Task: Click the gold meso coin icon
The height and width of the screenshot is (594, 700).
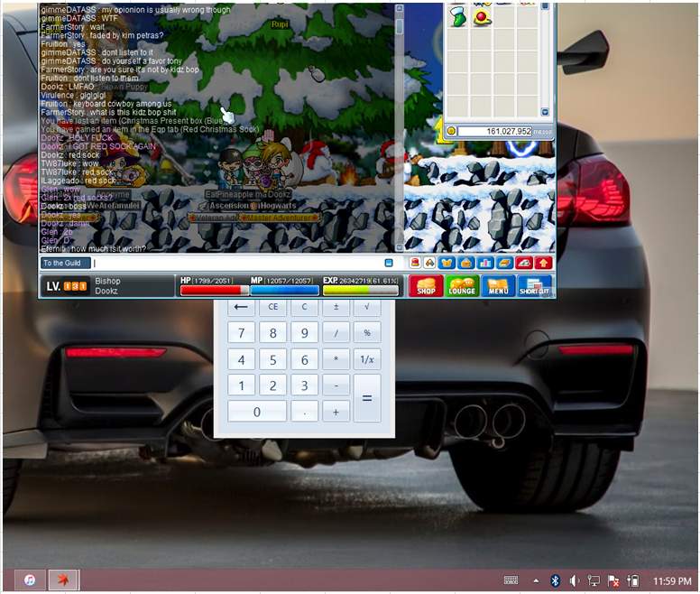Action: pos(451,131)
